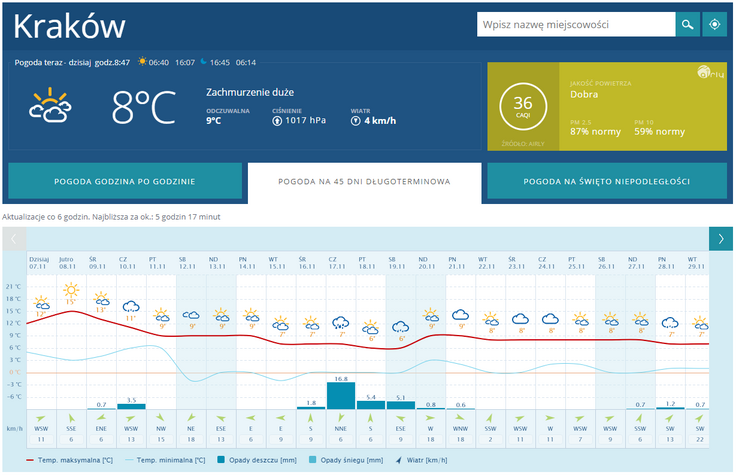Click the city name search field
The image size is (736, 475).
tap(575, 24)
